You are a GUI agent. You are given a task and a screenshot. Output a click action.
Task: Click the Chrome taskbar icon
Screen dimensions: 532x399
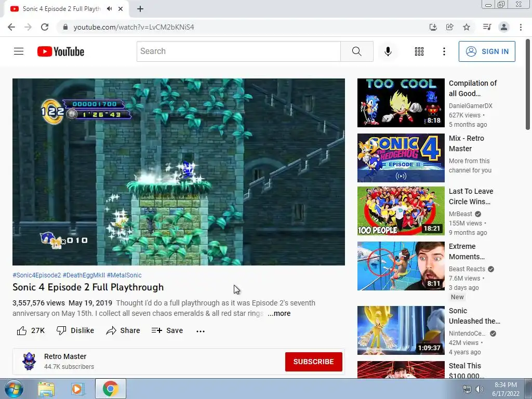(x=110, y=389)
